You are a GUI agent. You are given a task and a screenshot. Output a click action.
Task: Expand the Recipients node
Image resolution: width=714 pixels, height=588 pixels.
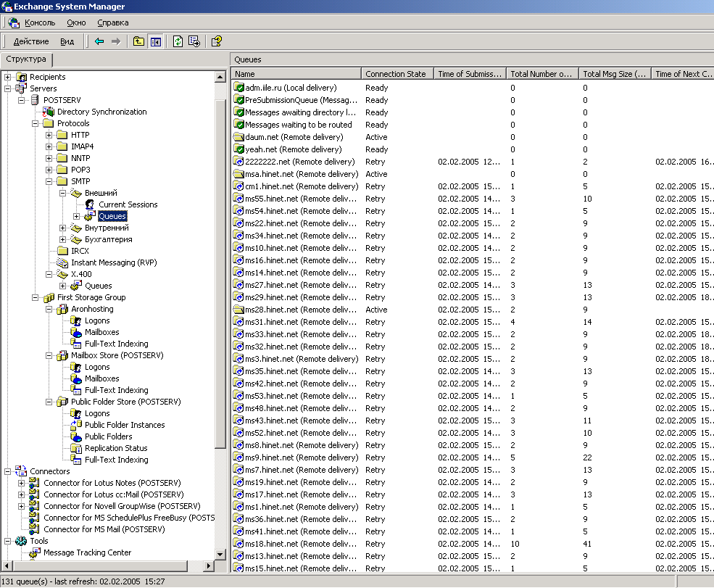pos(8,77)
